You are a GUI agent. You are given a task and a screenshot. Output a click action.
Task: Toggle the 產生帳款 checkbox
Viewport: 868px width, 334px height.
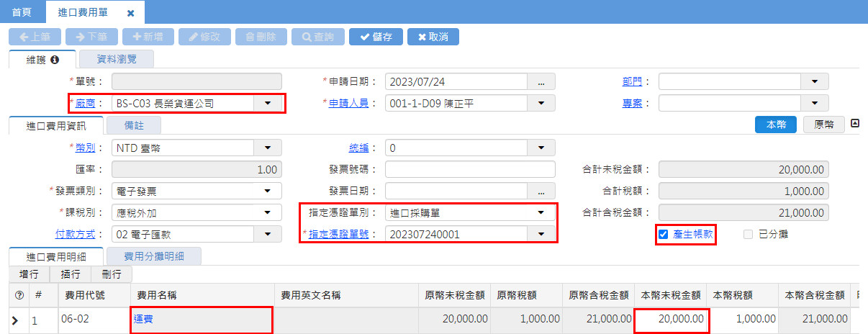coord(664,234)
